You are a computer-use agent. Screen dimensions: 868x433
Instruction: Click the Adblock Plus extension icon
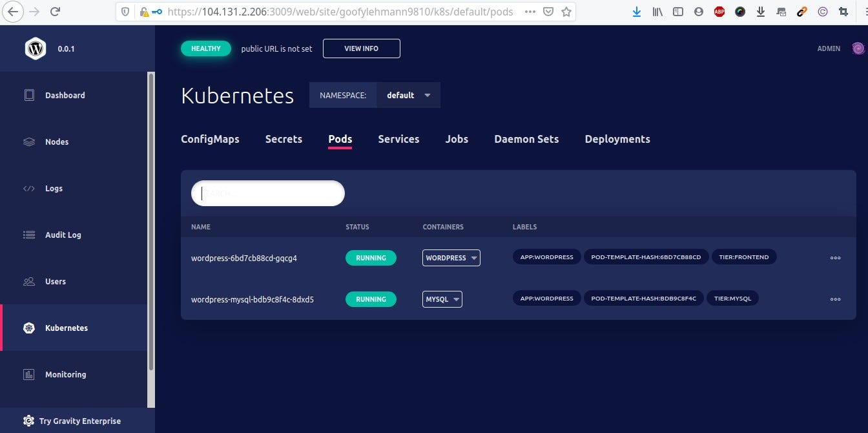pos(719,12)
